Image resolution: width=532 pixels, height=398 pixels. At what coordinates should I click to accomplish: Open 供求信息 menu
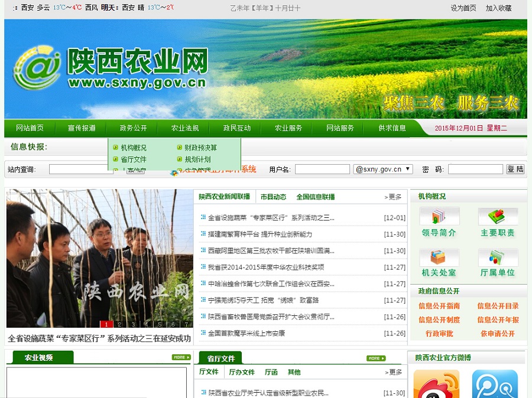[392, 128]
